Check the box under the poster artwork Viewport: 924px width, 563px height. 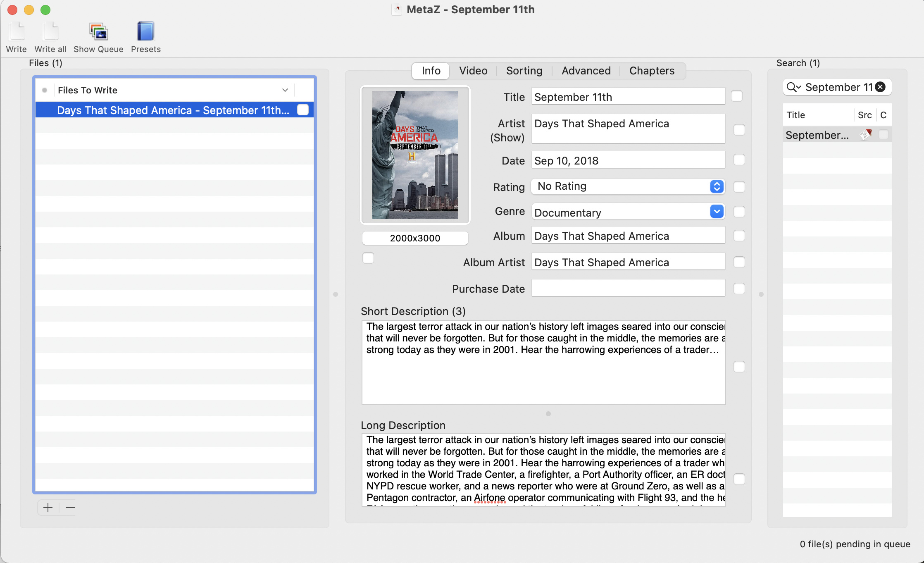point(368,258)
